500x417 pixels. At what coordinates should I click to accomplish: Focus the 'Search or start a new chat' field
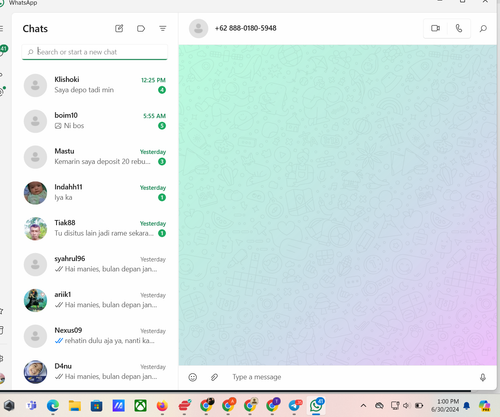point(95,52)
